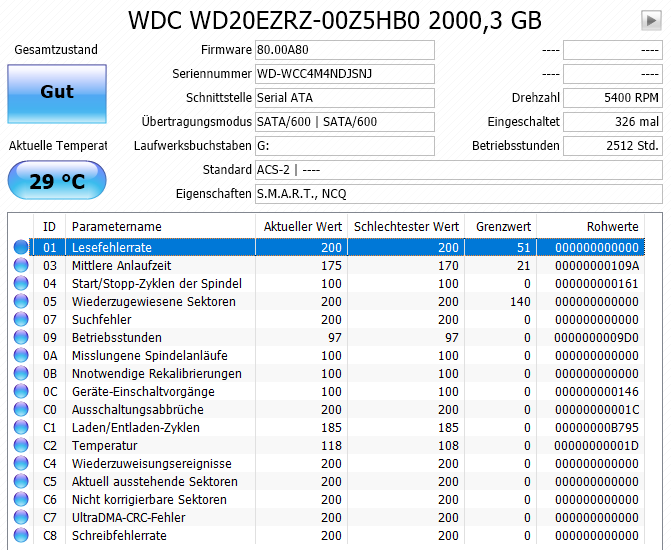
Task: Click raw value 0000000009D0
Action: (x=597, y=337)
